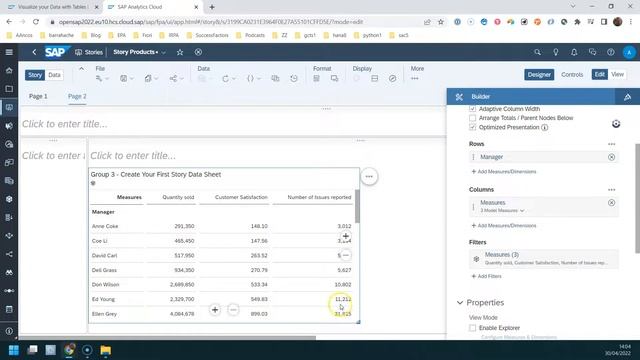Open search in the SAP header
640x360 pixels.
tap(538, 52)
